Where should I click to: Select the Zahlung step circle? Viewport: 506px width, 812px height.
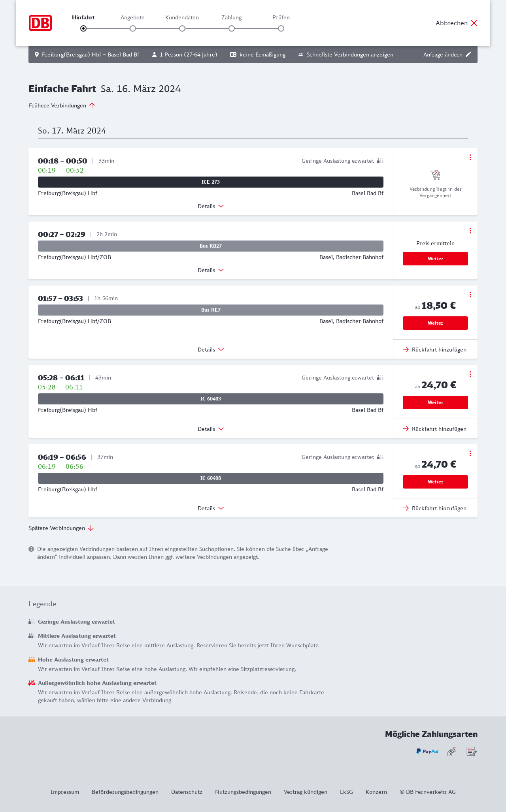232,28
